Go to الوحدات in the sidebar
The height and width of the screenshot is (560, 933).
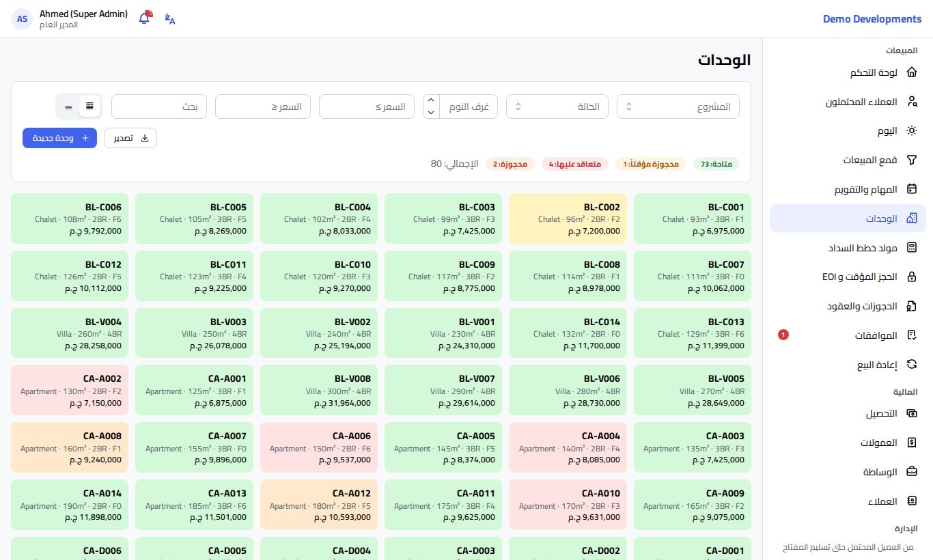pos(848,219)
